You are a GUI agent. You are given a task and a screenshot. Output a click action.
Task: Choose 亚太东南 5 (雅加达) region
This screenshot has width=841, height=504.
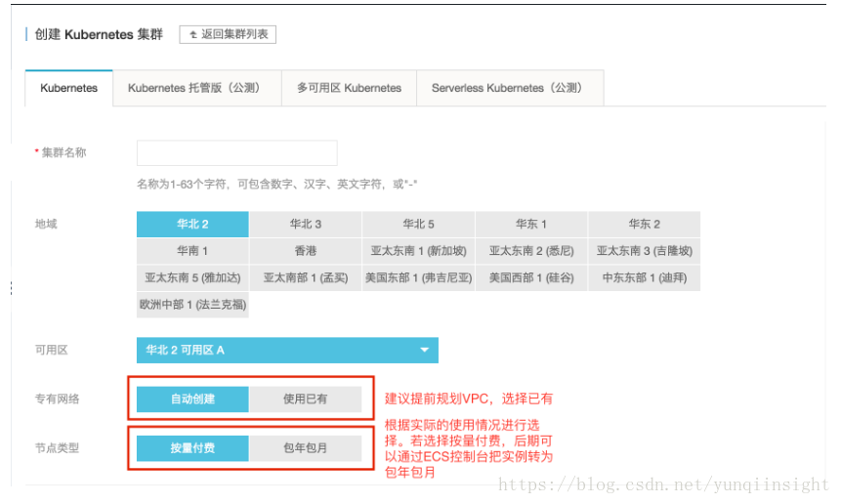click(192, 277)
